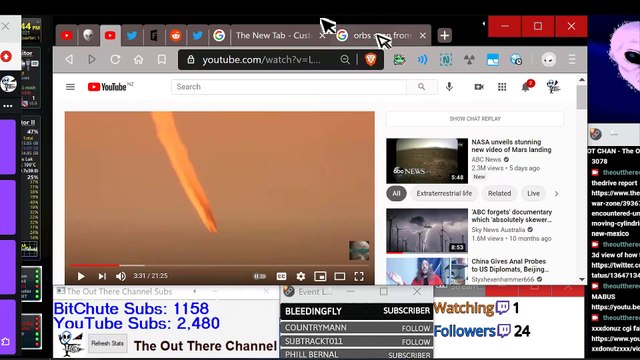This screenshot has width=640, height=360.
Task: Open the radioactive symbol extension
Action: [x=469, y=60]
